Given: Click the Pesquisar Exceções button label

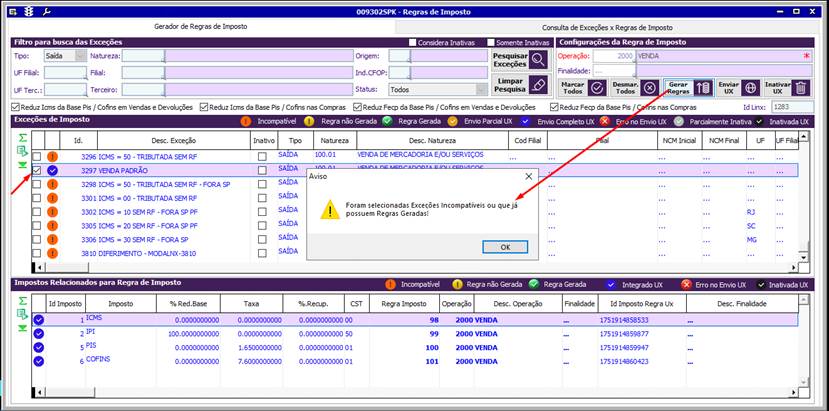Looking at the screenshot, I should pos(510,60).
